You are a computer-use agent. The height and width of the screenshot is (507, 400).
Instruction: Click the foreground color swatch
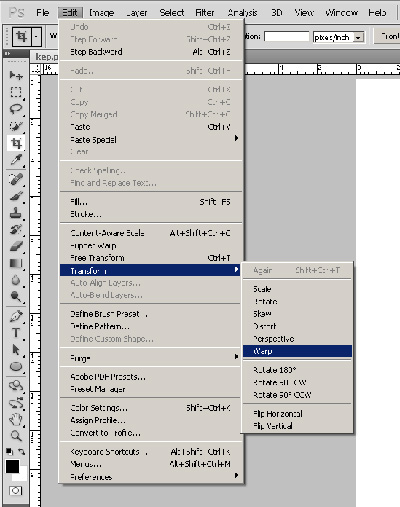(12, 466)
